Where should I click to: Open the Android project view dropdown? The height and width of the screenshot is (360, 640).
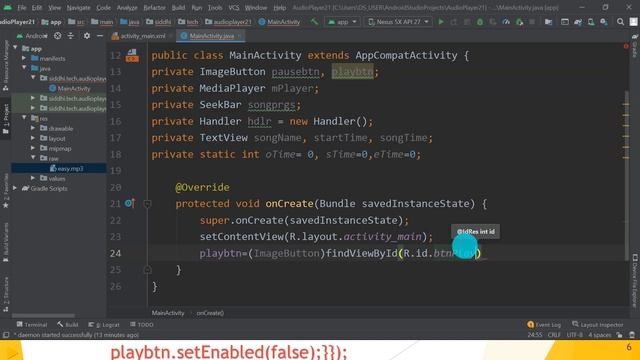[32, 36]
